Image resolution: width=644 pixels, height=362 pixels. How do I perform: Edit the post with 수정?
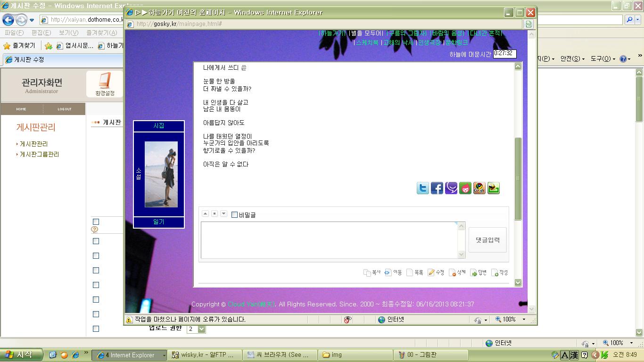(436, 272)
